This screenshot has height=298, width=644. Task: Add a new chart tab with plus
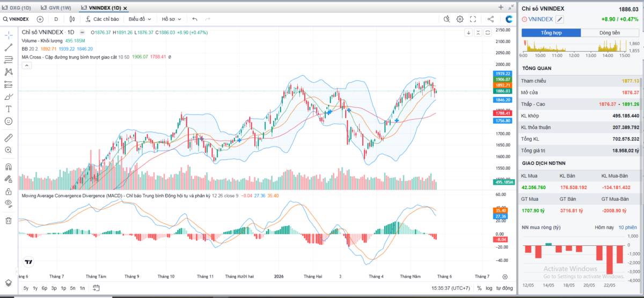[501, 7]
